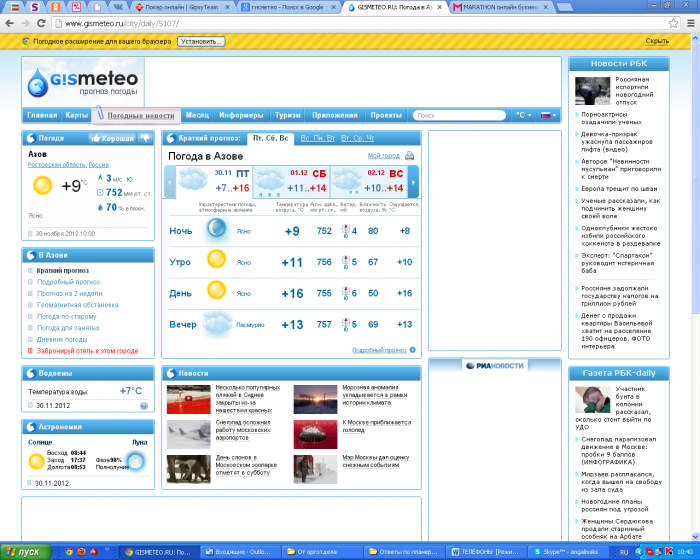Click the printer icon near Мой город
The image size is (700, 560).
409,155
